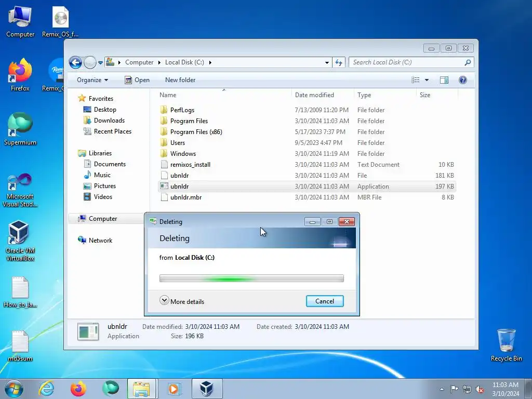Open the Windows Start menu orb
The height and width of the screenshot is (399, 532).
pyautogui.click(x=14, y=389)
